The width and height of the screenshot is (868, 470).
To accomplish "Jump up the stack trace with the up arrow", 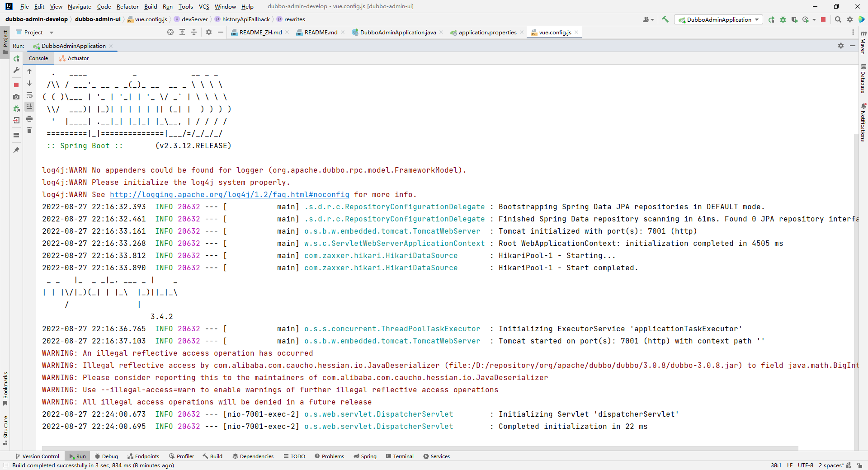I will 29,71.
